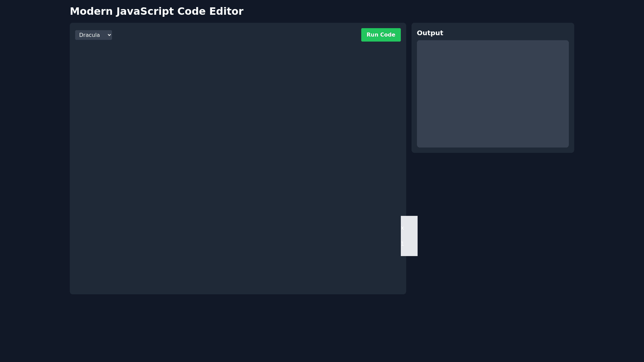Click top-left of editor below theme selector

click(84, 50)
